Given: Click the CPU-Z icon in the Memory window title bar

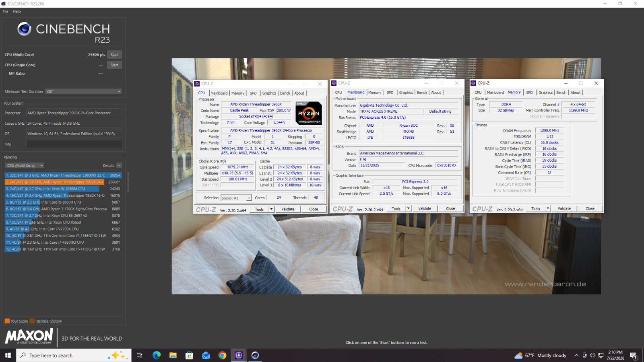Looking at the screenshot, I should click(473, 83).
